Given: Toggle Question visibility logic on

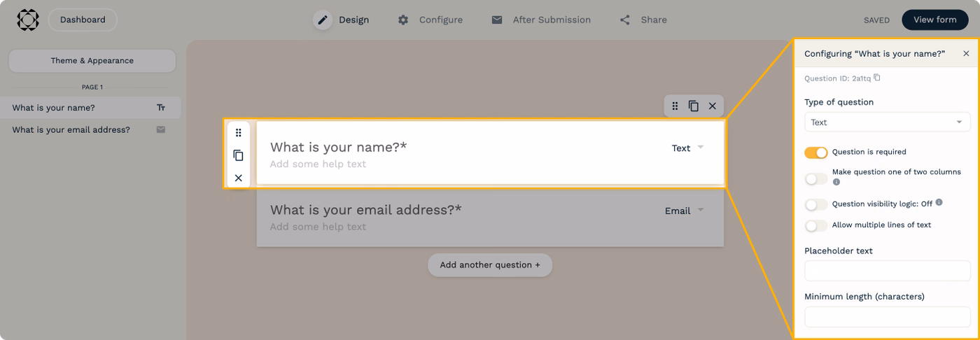Looking at the screenshot, I should tap(815, 205).
